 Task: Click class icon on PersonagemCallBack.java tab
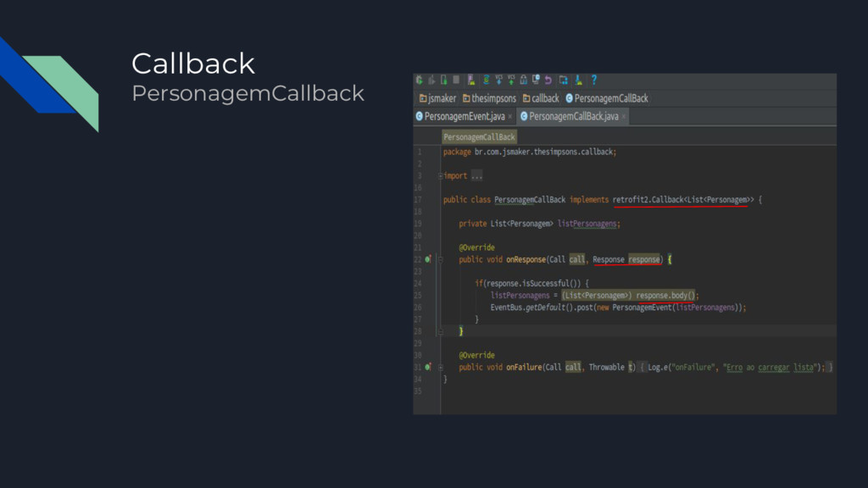click(524, 116)
